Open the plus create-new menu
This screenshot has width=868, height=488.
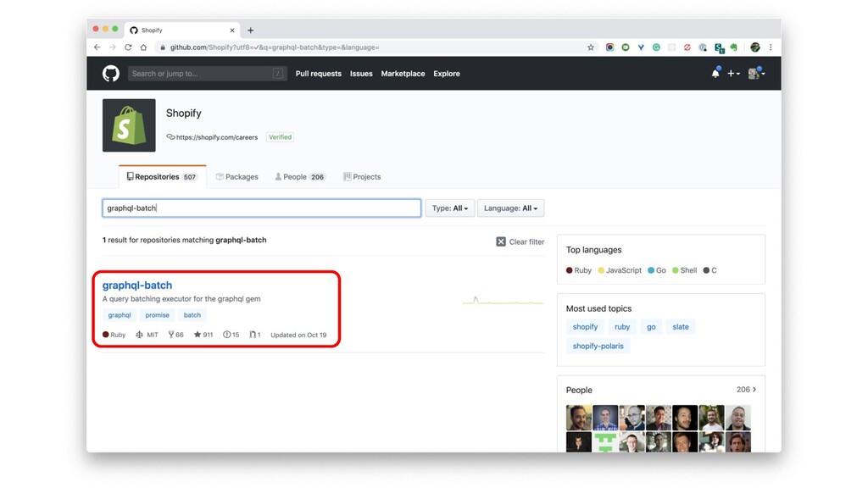click(x=733, y=74)
